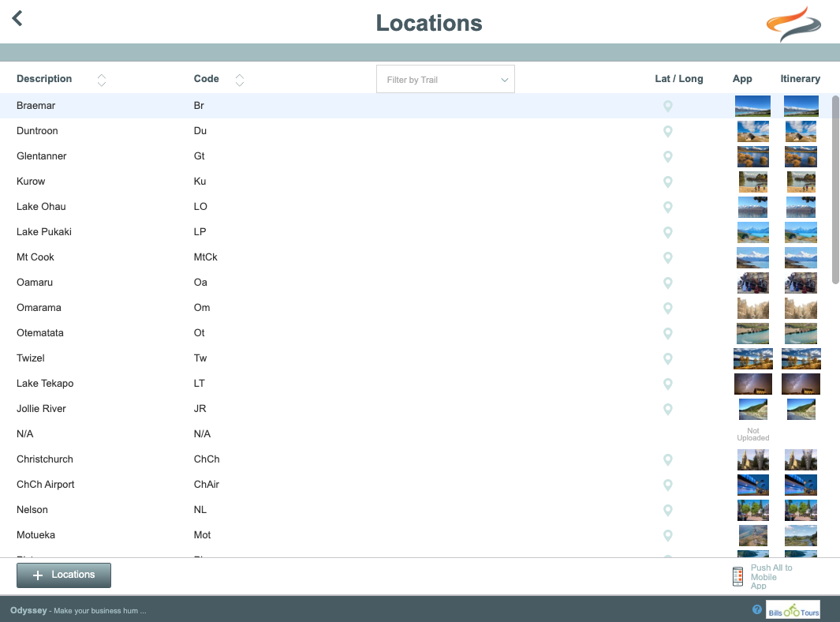The image size is (840, 622).
Task: Select the Braemar description cell
Action: coord(36,106)
